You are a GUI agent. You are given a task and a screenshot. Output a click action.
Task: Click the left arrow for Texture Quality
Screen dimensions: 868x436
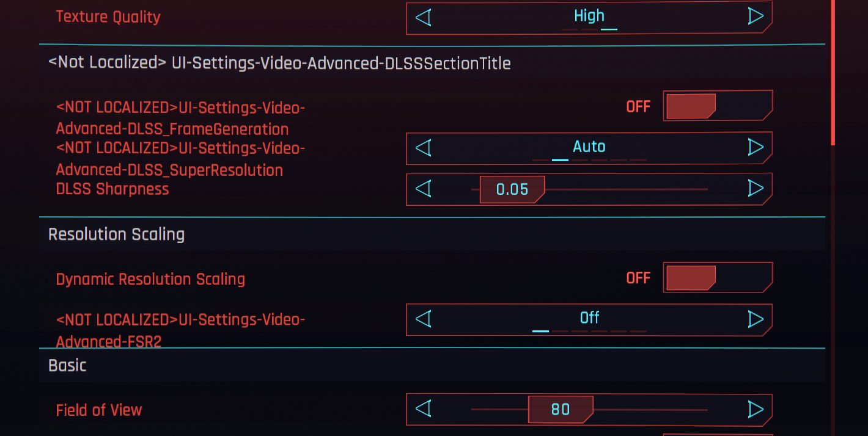pos(423,16)
